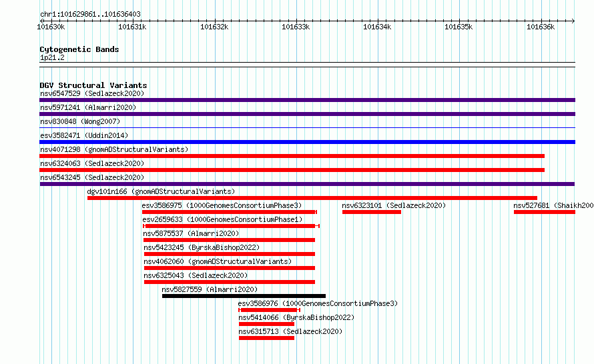Open the dgv101n166 (gnomADStructuralVariants) label
The image size is (594, 364).
coord(161,191)
